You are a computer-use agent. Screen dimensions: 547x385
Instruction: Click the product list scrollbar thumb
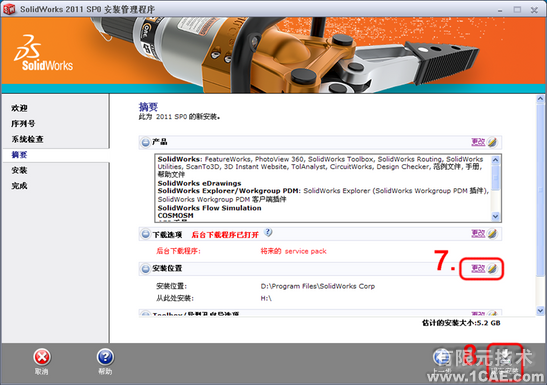point(495,178)
